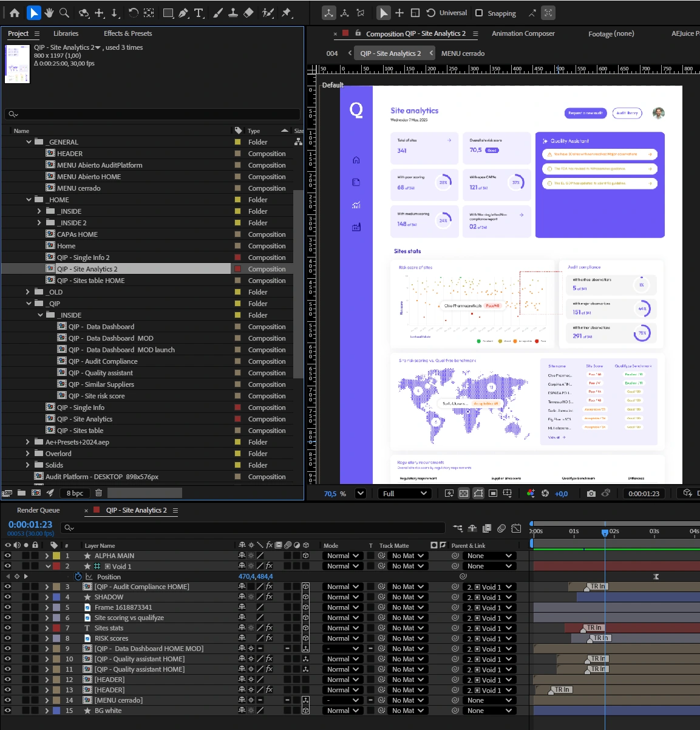
Task: Delete selected project item with trash icon
Action: coord(98,493)
